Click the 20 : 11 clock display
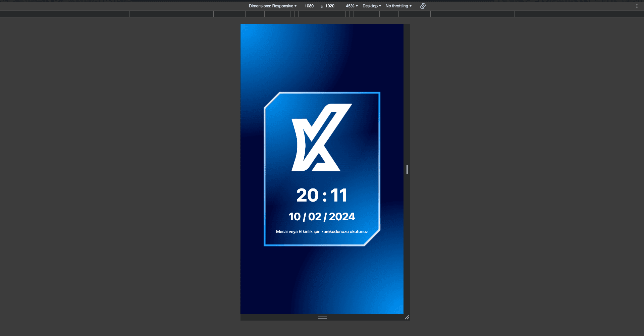The image size is (644, 336). (x=322, y=195)
